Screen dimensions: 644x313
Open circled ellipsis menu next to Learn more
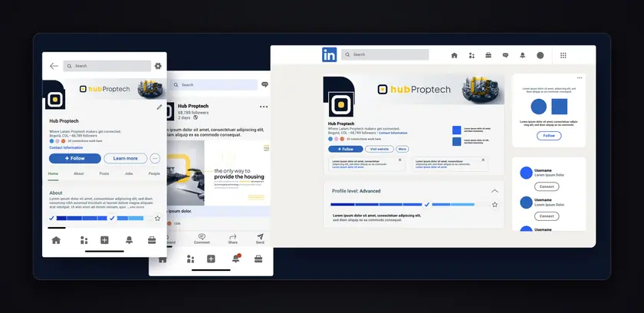155,159
